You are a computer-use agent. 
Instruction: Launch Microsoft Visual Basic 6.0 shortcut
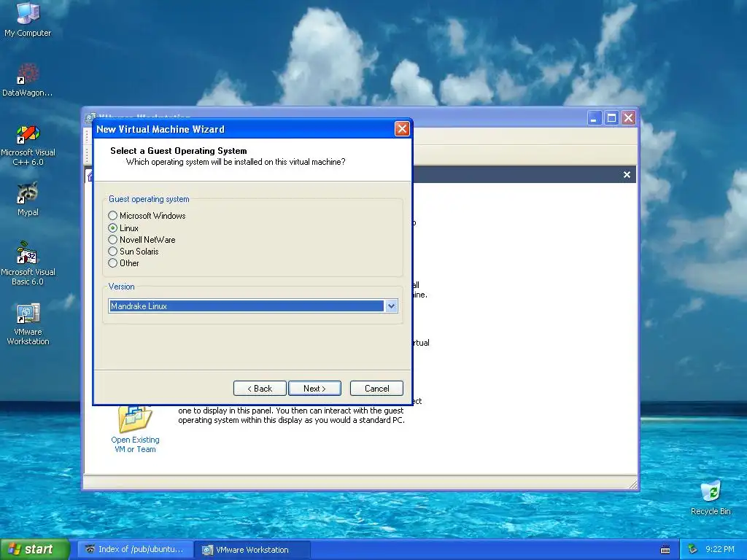[28, 262]
